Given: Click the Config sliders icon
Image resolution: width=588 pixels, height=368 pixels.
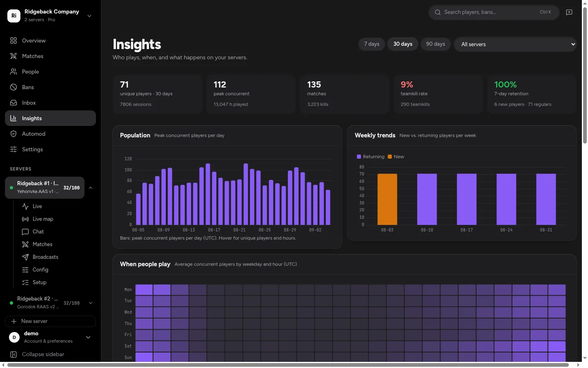Looking at the screenshot, I should [x=25, y=270].
